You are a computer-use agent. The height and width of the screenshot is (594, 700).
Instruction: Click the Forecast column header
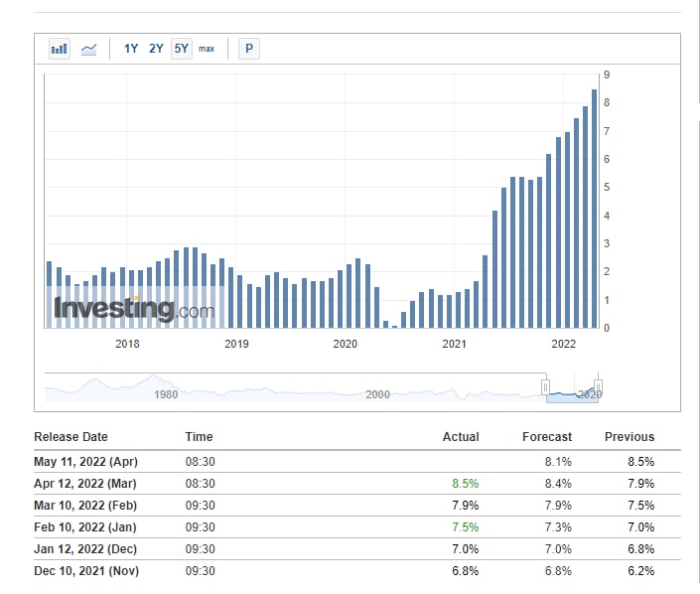coord(547,437)
